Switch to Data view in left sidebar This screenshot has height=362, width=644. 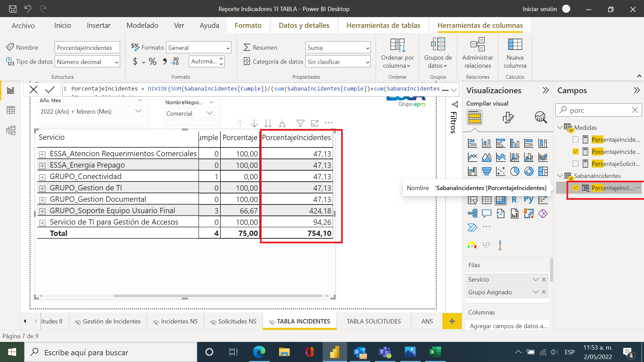11,110
